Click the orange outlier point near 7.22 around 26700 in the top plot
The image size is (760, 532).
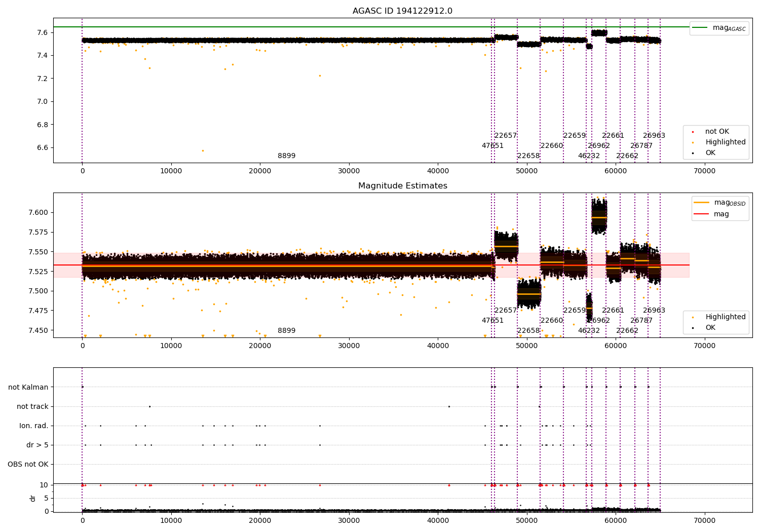[320, 75]
